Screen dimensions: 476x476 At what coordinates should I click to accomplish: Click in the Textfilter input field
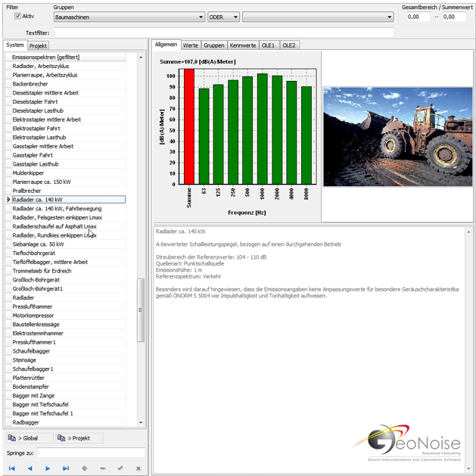223,33
